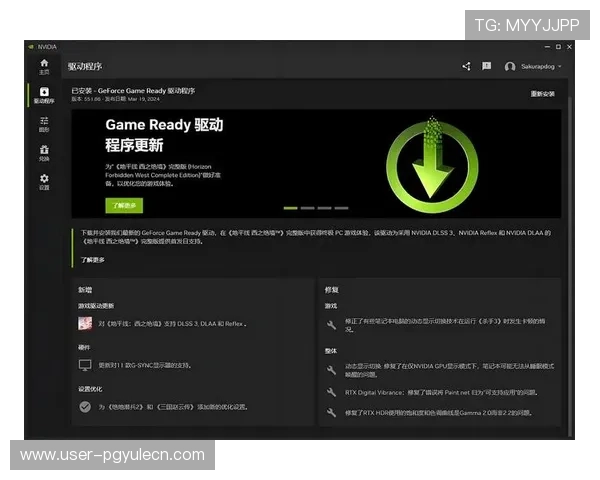
Task: Click the monitor icon for G-SYNC support
Action: pyautogui.click(x=85, y=365)
